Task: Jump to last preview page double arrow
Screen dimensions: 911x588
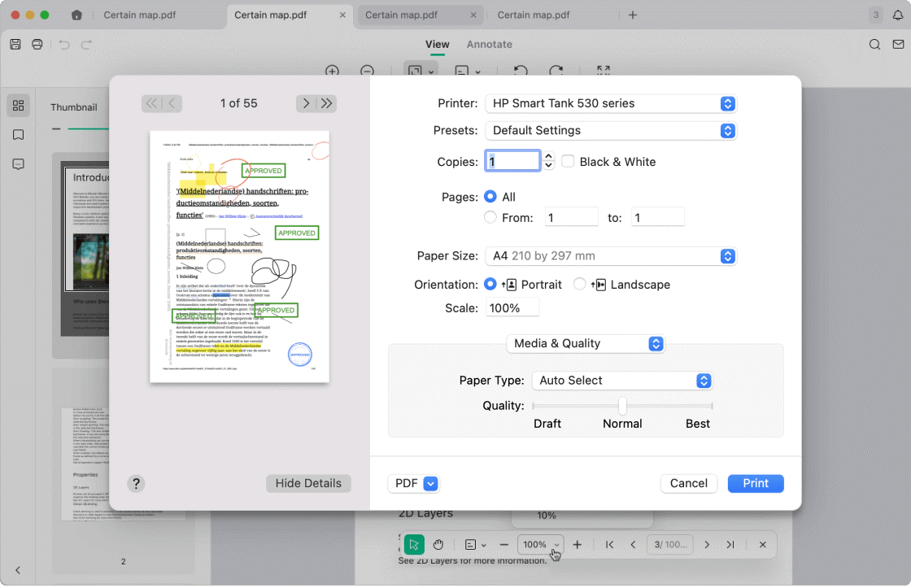Action: click(326, 103)
